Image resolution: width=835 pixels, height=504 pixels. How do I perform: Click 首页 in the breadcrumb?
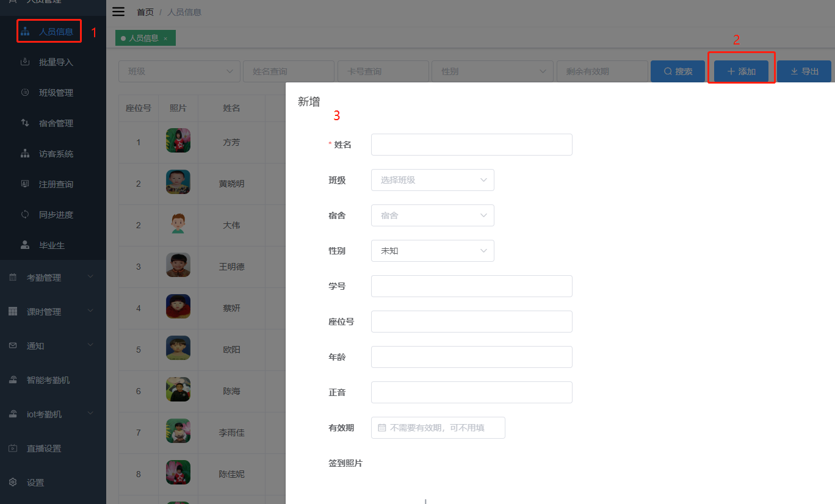click(145, 12)
